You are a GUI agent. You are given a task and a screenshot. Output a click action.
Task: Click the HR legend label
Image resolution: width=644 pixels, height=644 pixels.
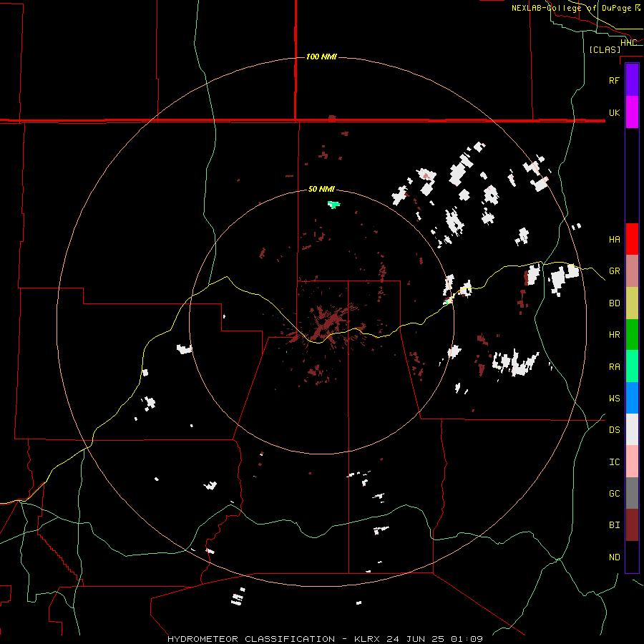(x=614, y=335)
